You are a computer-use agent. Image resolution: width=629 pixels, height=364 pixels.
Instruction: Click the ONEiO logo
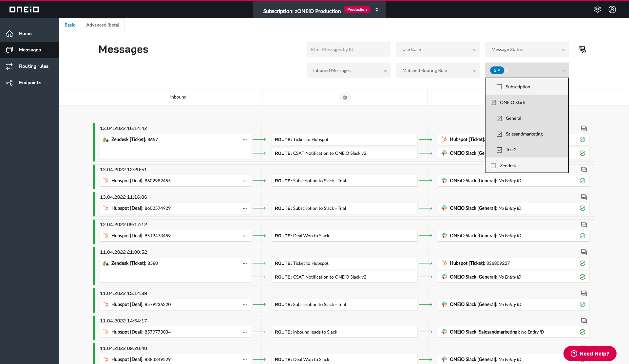point(24,9)
